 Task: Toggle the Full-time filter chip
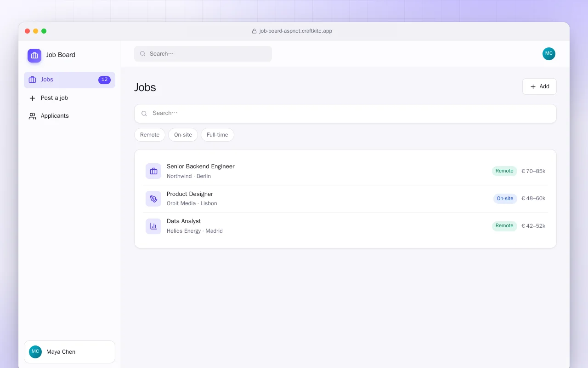(217, 135)
